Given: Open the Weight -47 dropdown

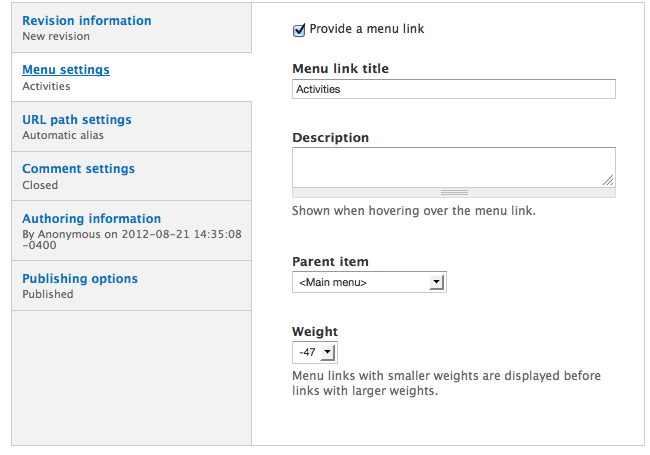Looking at the screenshot, I should pyautogui.click(x=315, y=352).
